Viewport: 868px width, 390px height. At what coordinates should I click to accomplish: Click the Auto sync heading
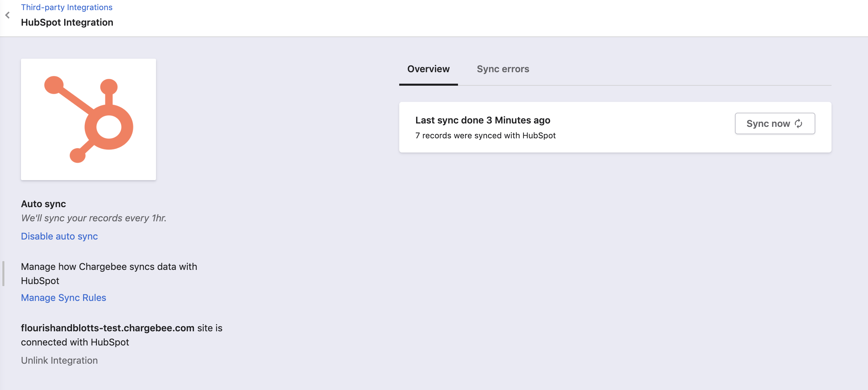point(43,204)
